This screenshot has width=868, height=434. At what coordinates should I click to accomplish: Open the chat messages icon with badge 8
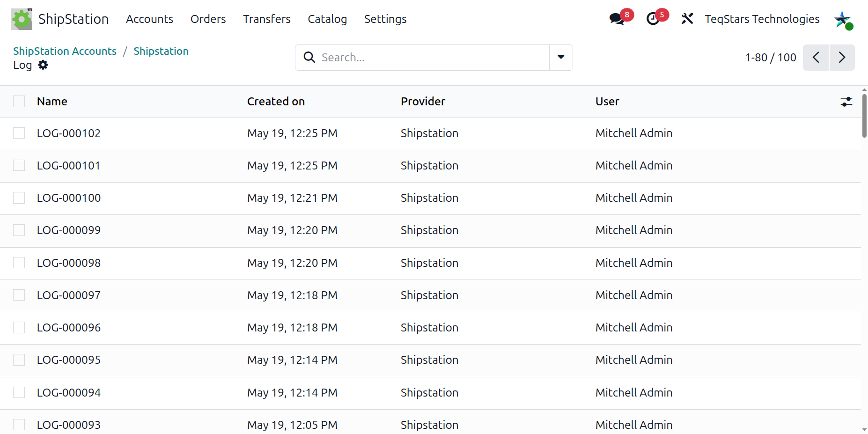tap(617, 19)
